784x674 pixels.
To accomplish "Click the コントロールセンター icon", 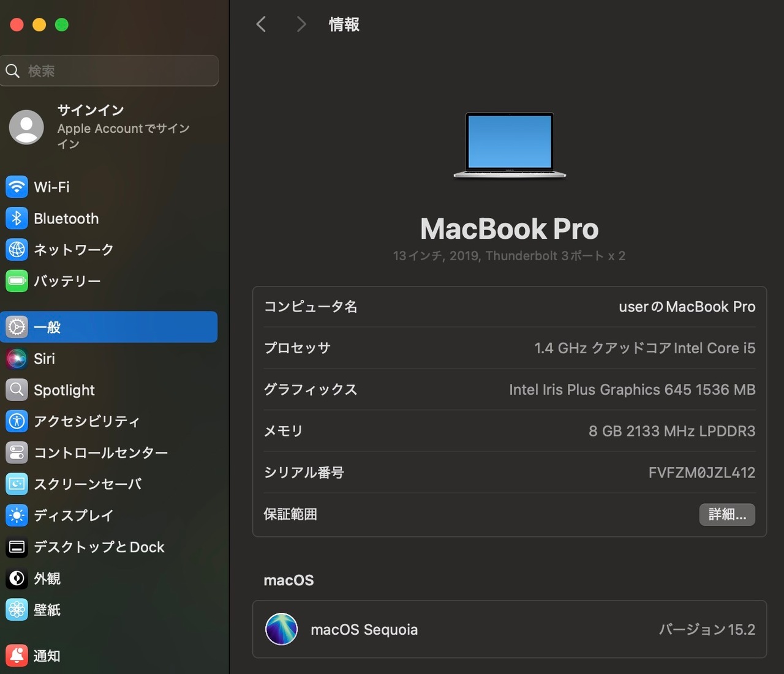I will (17, 452).
